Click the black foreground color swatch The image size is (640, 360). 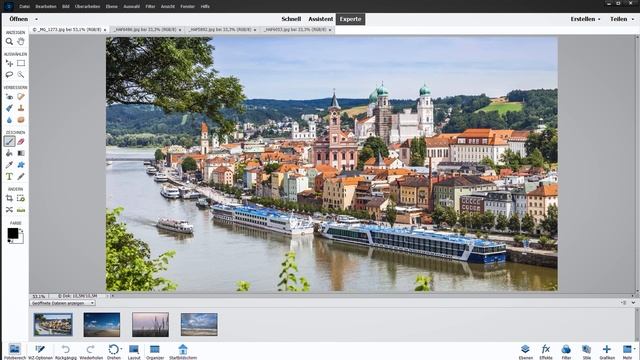[12, 233]
